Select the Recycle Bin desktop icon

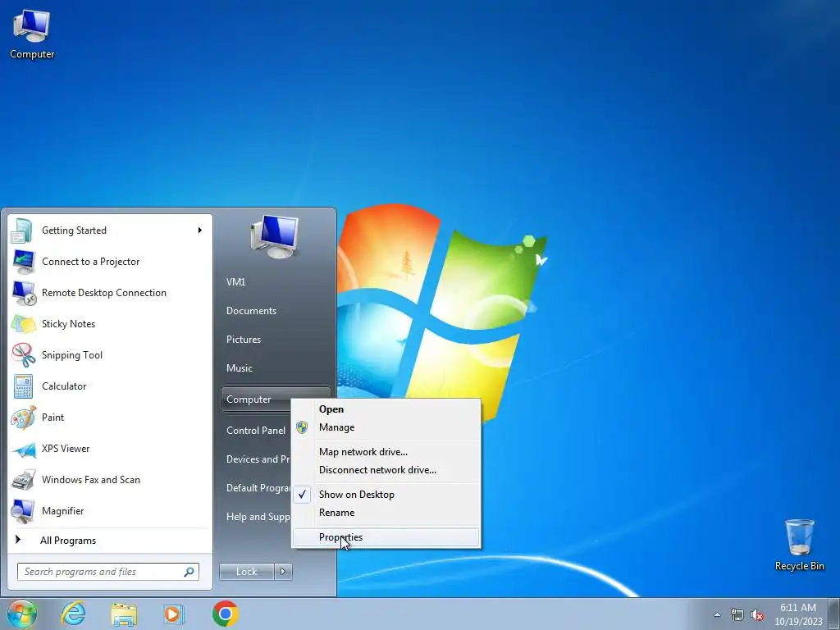[799, 545]
